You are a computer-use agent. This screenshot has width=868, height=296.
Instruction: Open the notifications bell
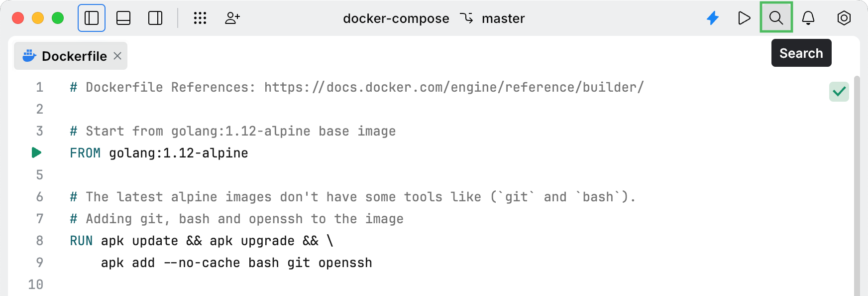click(807, 18)
